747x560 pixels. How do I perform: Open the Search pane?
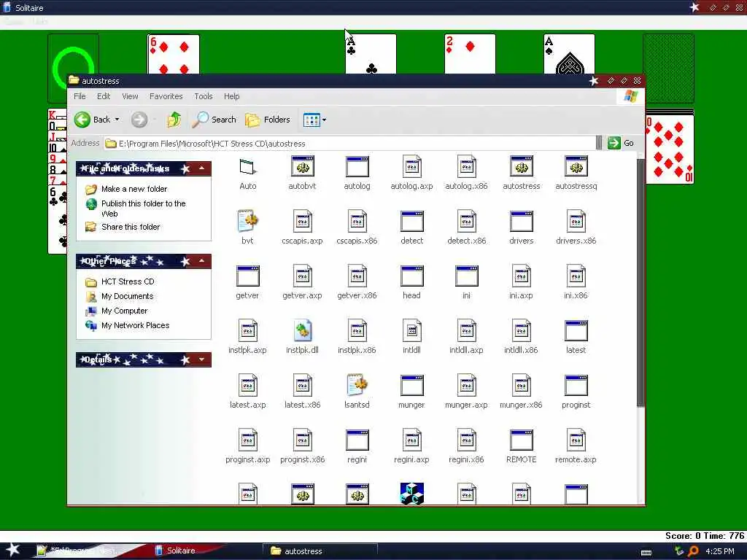pyautogui.click(x=214, y=120)
